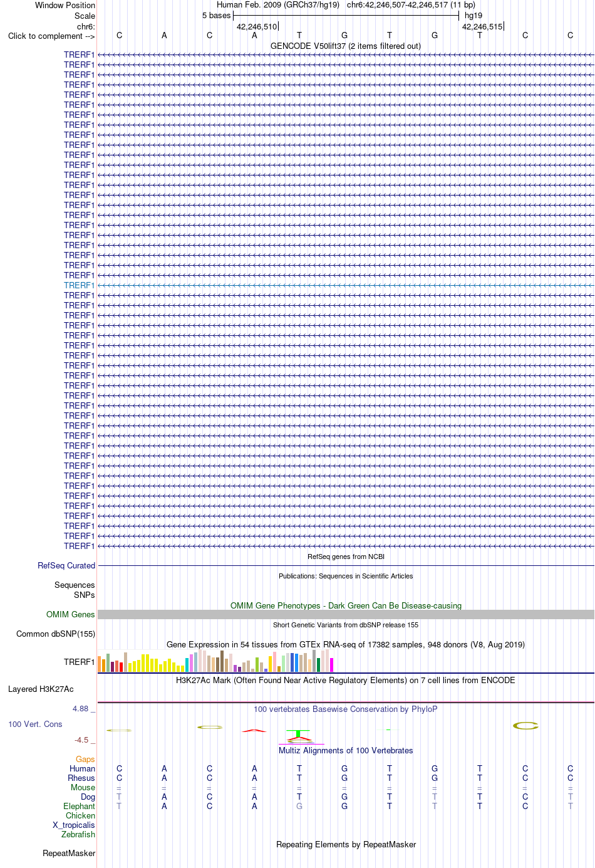Open 'Multiz Alignments of 100 Vertebrates' title
Viewport: 595px width, 868px height.
[x=346, y=750]
